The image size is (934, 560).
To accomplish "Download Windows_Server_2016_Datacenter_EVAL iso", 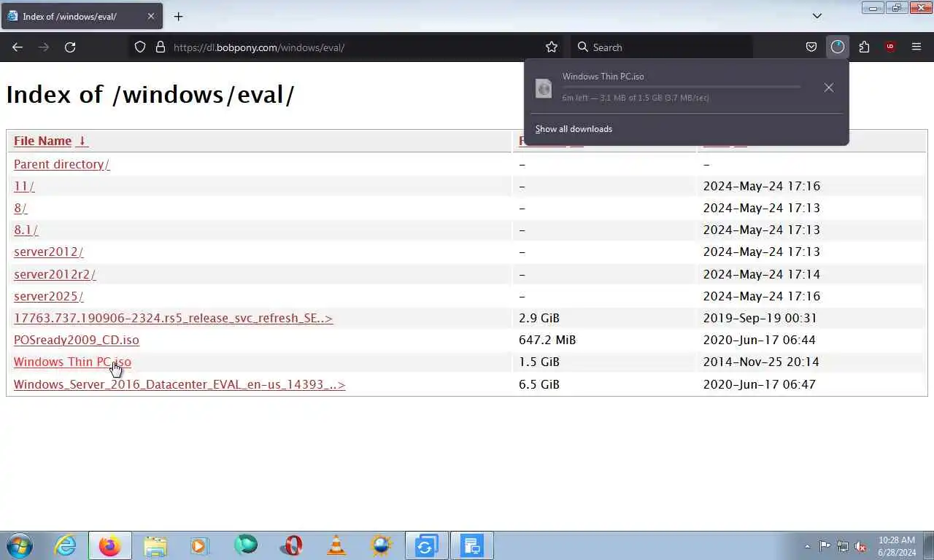I will (180, 384).
